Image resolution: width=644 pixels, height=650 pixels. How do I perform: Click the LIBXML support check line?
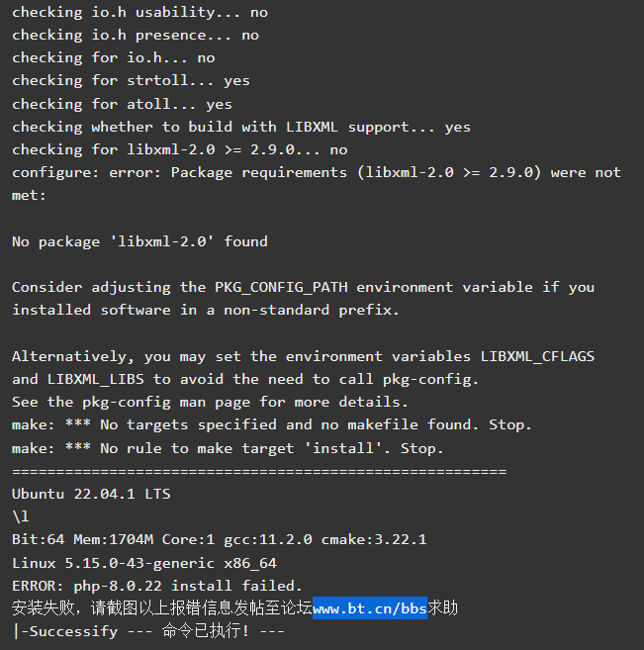[x=241, y=127]
